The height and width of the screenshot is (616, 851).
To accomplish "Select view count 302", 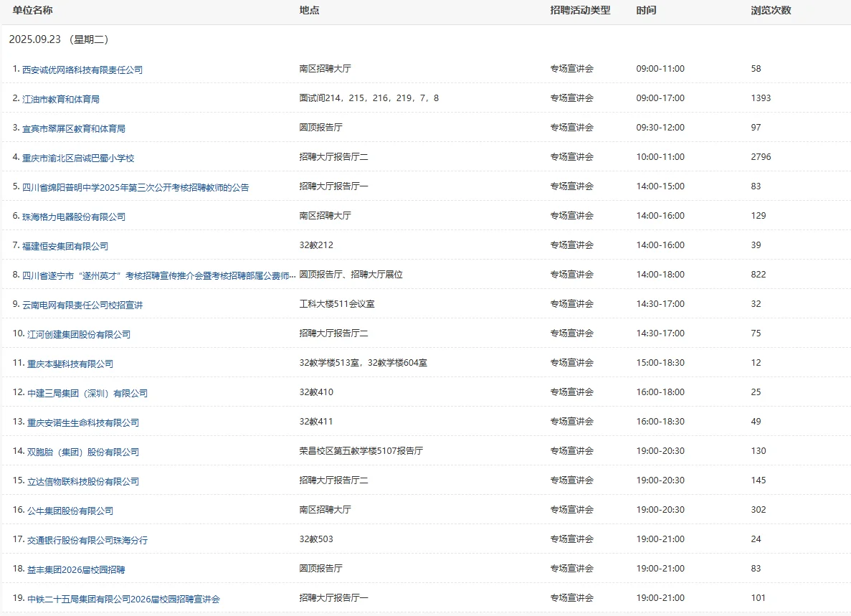I will coord(759,510).
